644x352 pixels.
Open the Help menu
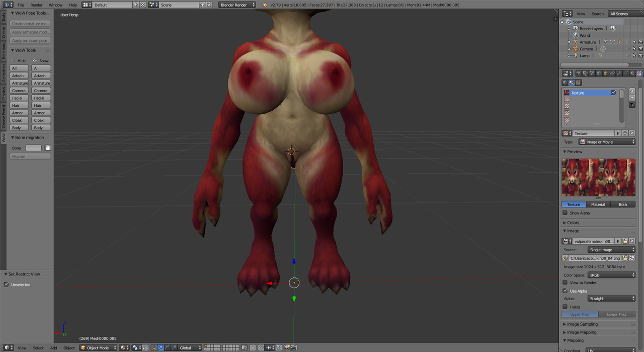73,5
